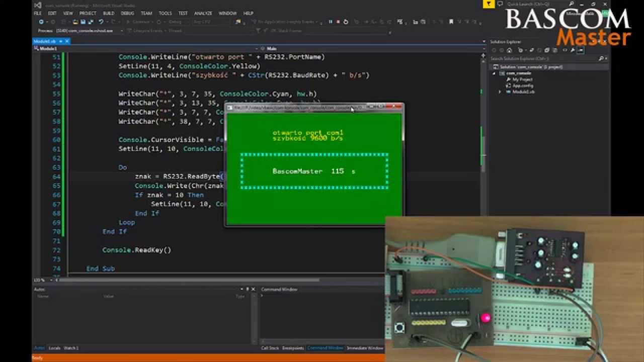The width and height of the screenshot is (644, 362).
Task: Click the Ready status bar text
Action: click(38, 358)
